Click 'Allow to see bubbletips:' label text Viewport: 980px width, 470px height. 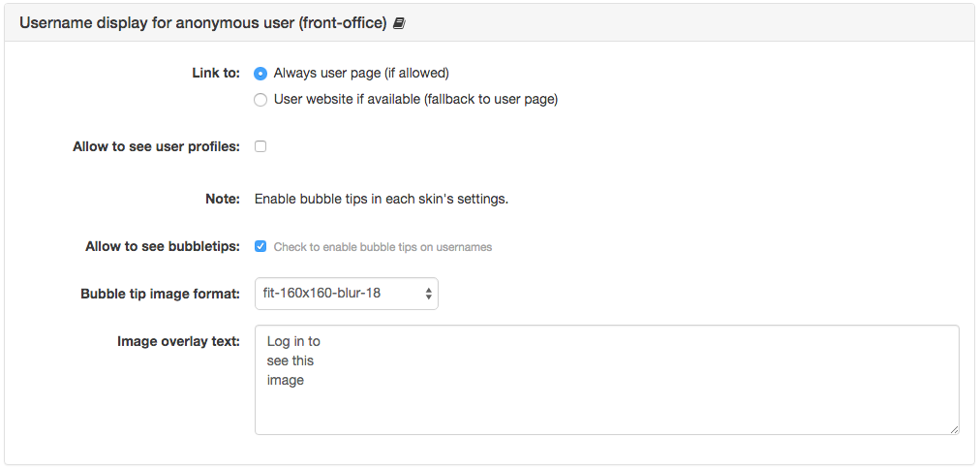click(163, 246)
